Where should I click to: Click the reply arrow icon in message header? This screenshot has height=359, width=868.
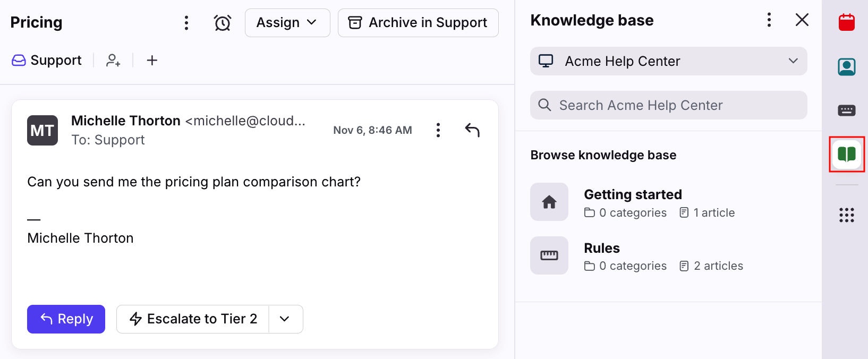point(472,130)
